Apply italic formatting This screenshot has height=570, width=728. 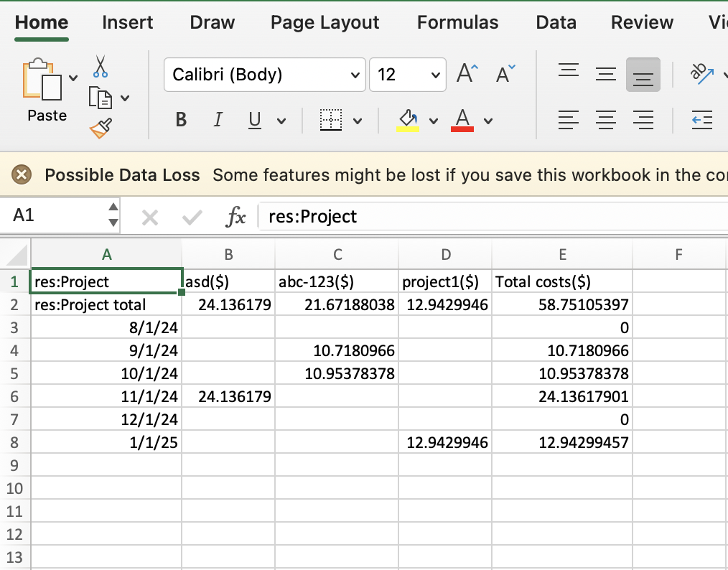click(x=218, y=120)
